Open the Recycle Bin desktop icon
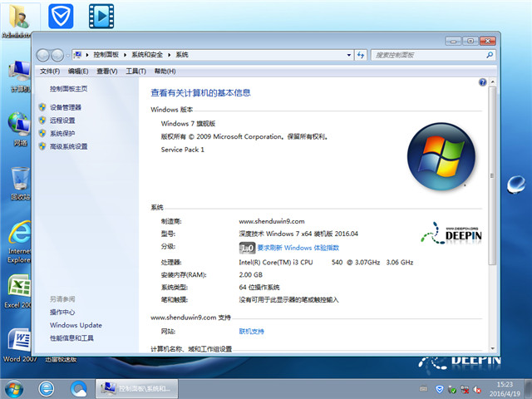 pos(20,183)
